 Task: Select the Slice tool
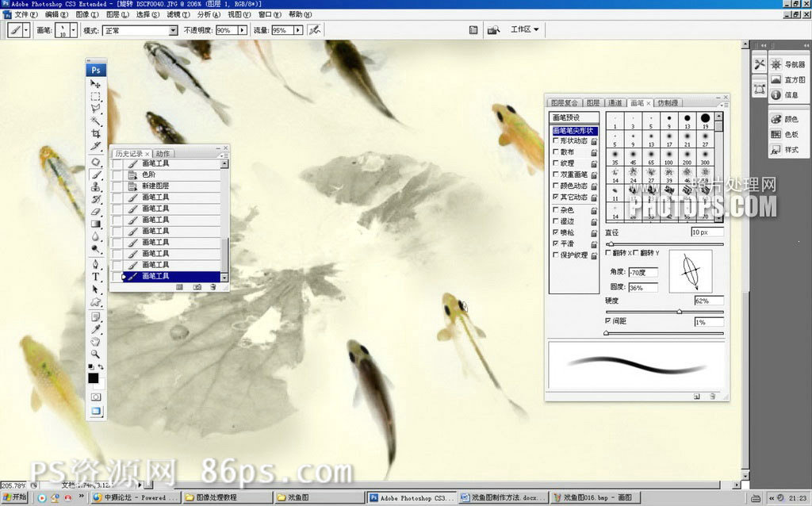[96, 146]
